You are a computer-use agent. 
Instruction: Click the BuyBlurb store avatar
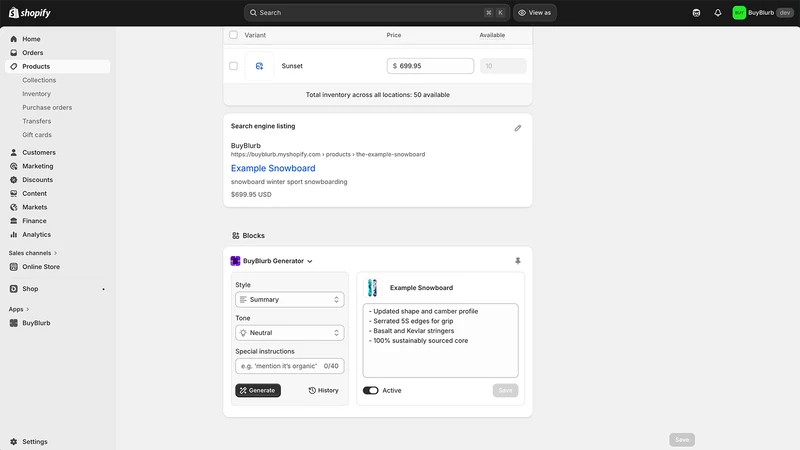(739, 13)
